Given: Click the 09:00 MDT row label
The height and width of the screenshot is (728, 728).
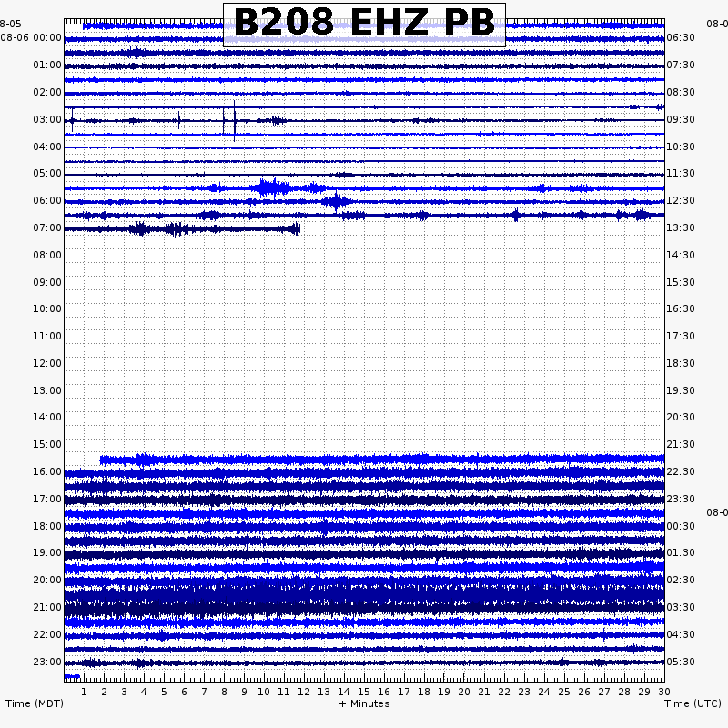Looking at the screenshot, I should point(47,283).
